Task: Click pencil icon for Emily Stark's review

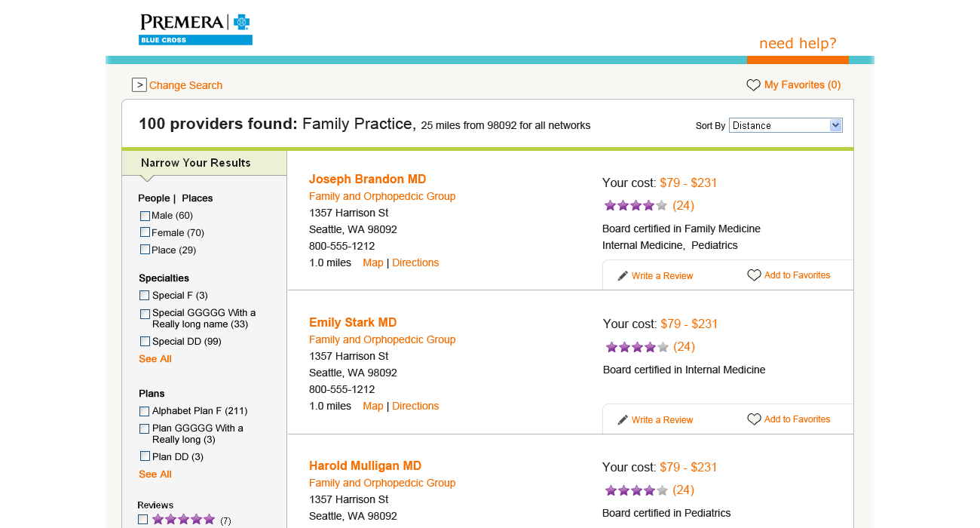Action: 623,420
